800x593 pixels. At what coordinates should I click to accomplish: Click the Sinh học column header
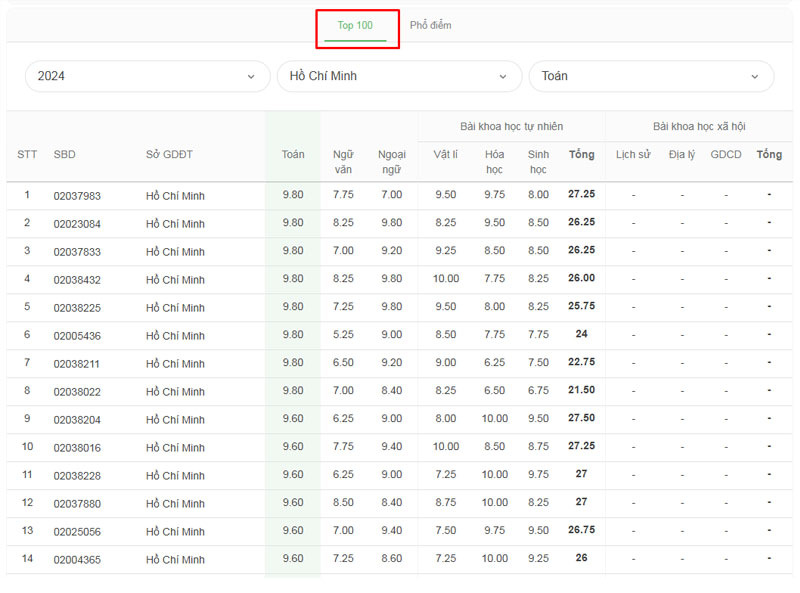[x=538, y=162]
